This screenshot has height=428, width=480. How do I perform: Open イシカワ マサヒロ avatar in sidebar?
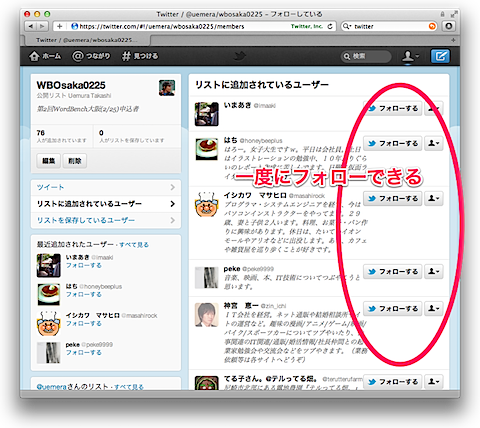click(49, 324)
